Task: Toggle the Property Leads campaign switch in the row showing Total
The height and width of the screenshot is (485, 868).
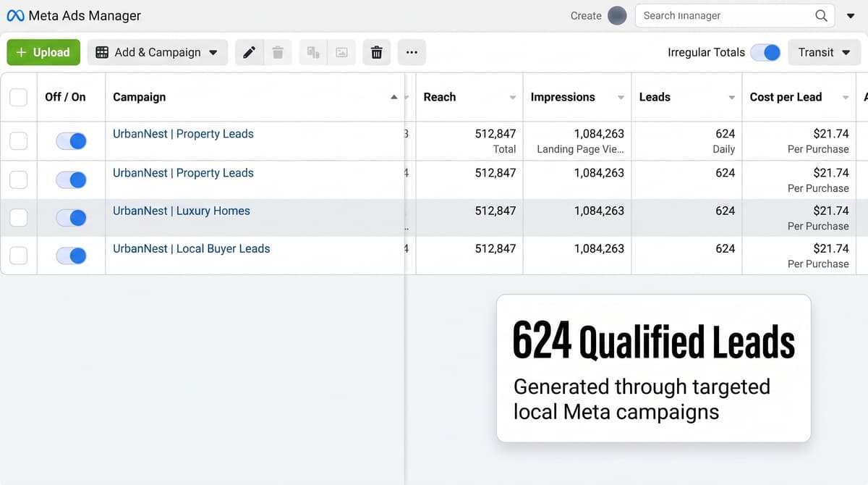Action: click(x=71, y=141)
